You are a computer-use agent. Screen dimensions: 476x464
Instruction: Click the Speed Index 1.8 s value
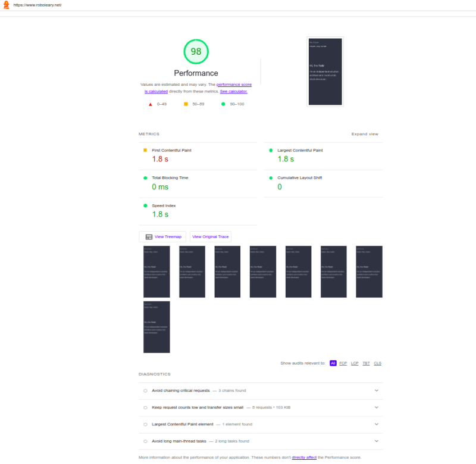pos(160,214)
